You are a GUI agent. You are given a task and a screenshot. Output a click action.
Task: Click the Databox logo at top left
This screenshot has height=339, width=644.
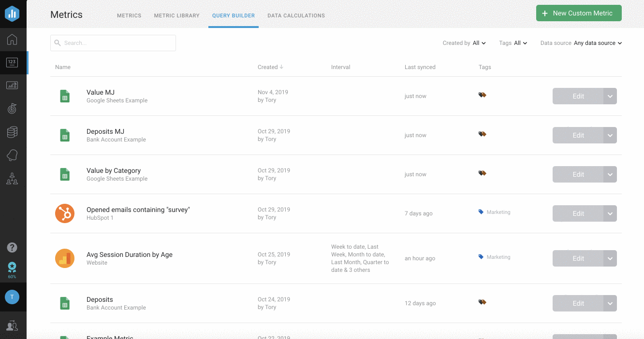[x=12, y=14]
